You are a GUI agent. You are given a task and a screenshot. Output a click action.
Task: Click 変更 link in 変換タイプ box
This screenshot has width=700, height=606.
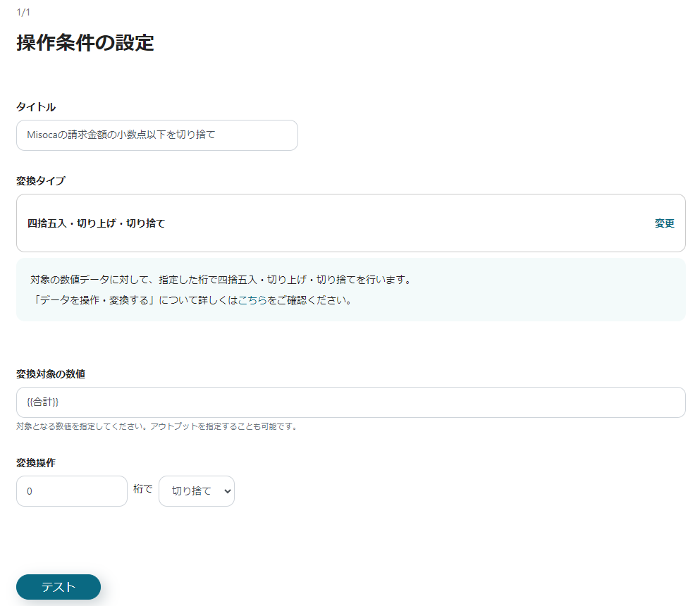[x=664, y=223]
